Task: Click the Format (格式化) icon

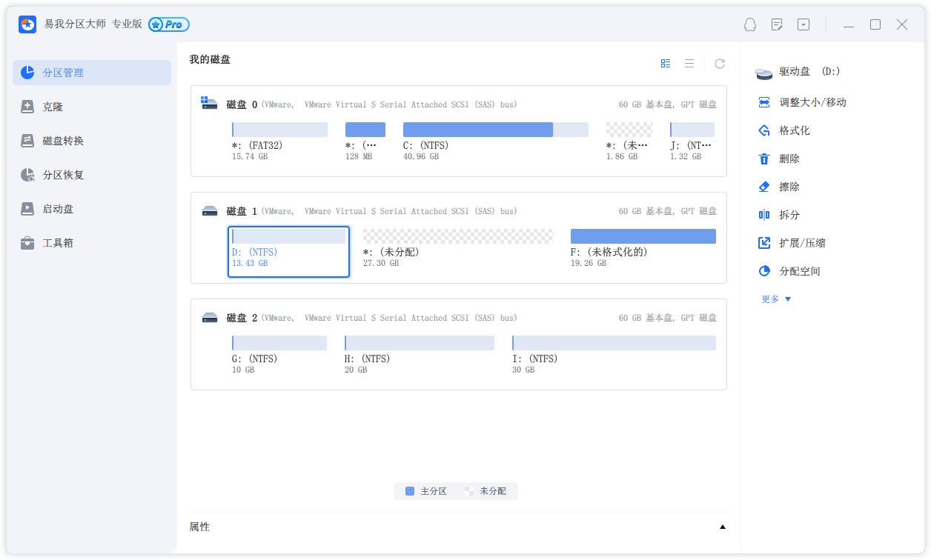Action: 764,130
